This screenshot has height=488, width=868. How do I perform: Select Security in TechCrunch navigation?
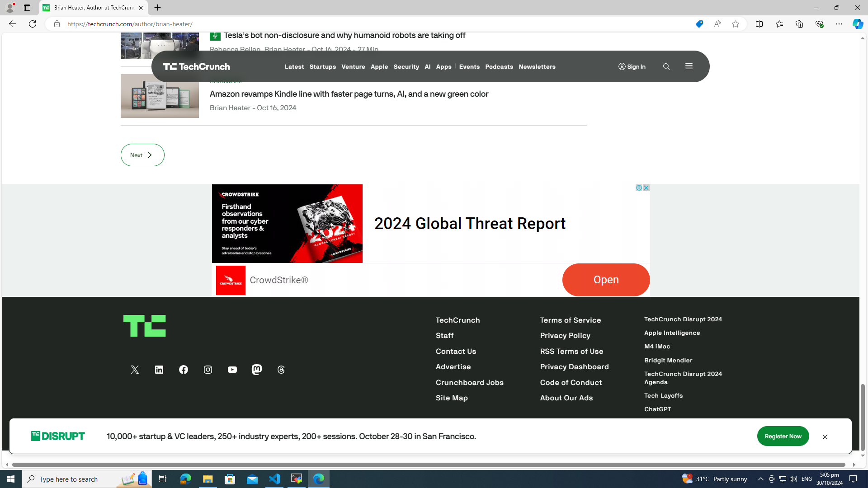point(406,67)
